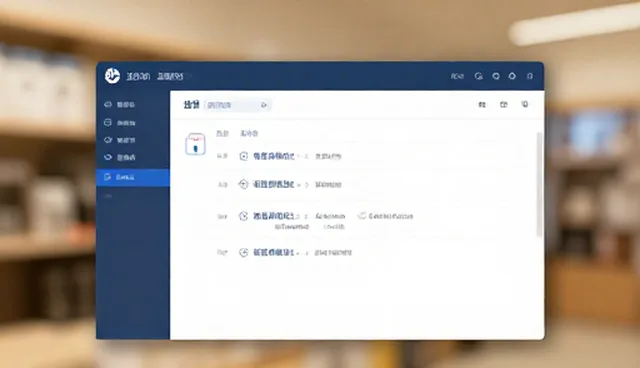This screenshot has height=368, width=640.
Task: Open the document thumbnail with the red top
Action: click(195, 144)
